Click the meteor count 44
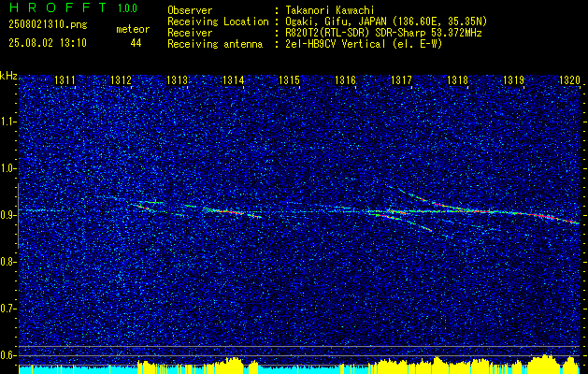588x374 pixels. [136, 43]
